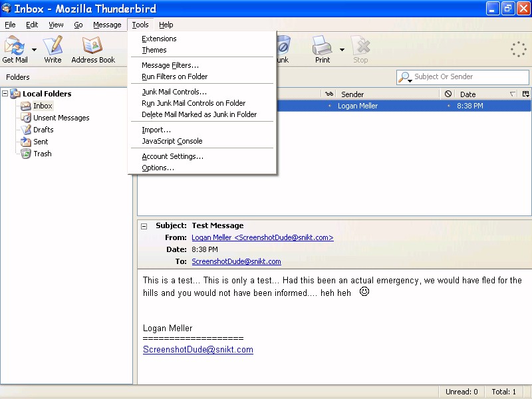Choose Extensions from the Tools menu
The height and width of the screenshot is (399, 532).
(202, 39)
